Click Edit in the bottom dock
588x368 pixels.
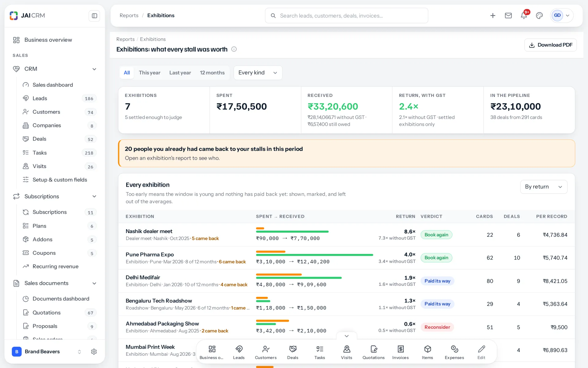(481, 352)
